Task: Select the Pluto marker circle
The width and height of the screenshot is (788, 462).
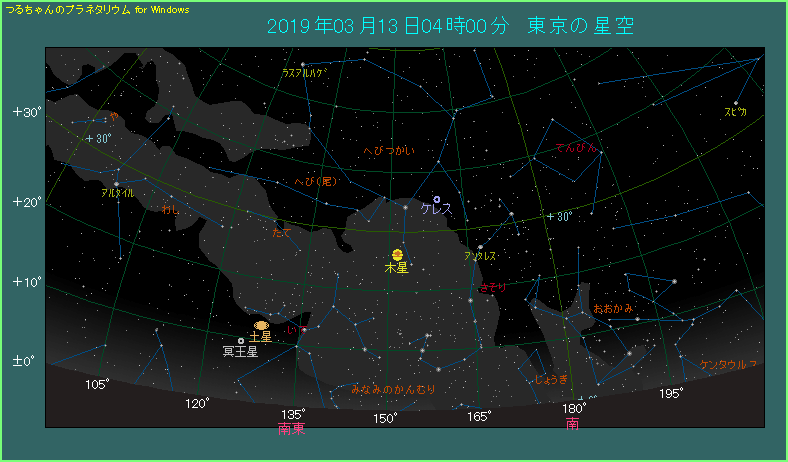Action: [x=241, y=341]
